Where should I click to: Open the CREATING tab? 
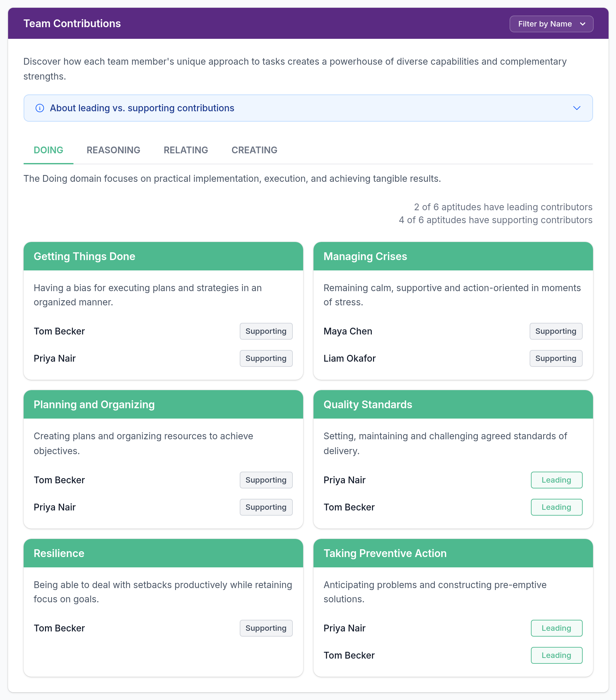pyautogui.click(x=254, y=150)
